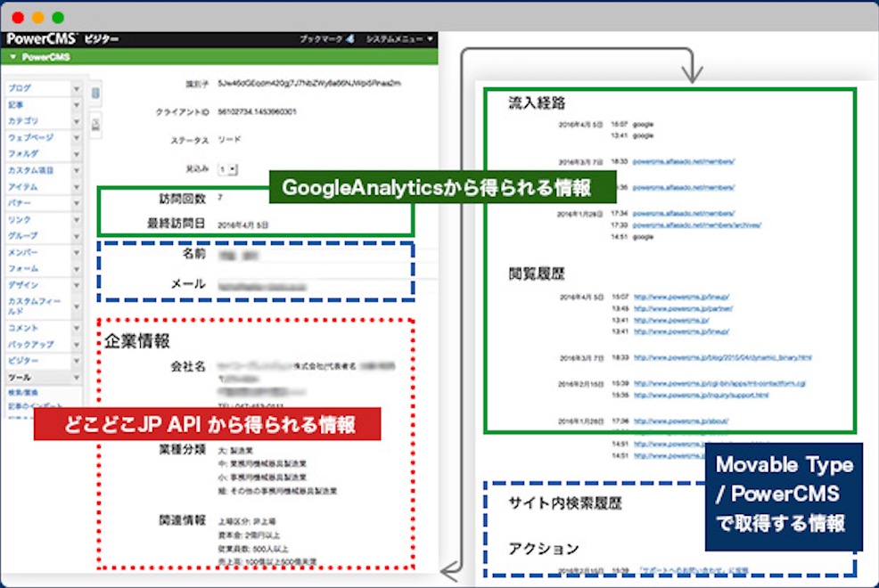The height and width of the screenshot is (588, 879).
Task: Click 検索/置換 link under ツール
Action: [22, 393]
